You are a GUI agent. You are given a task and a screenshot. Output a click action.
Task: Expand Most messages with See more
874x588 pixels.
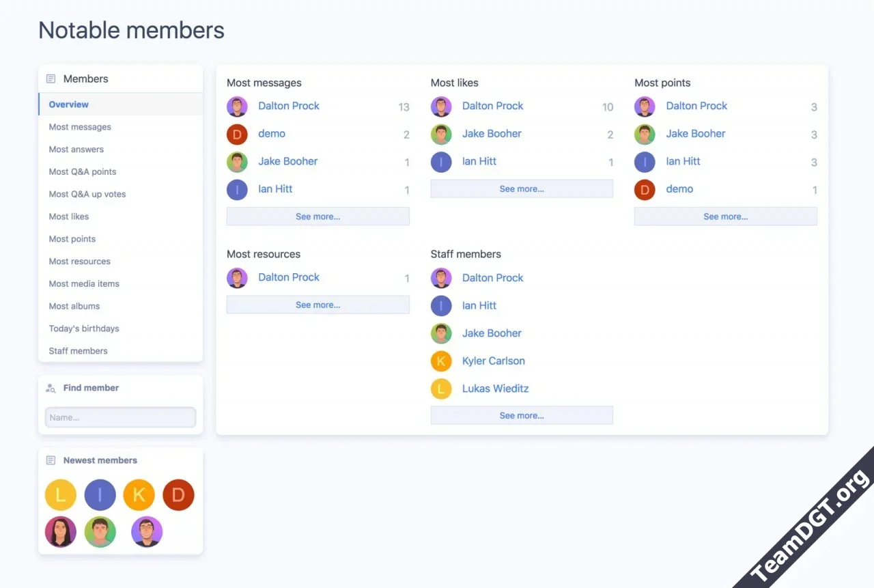[x=318, y=216]
